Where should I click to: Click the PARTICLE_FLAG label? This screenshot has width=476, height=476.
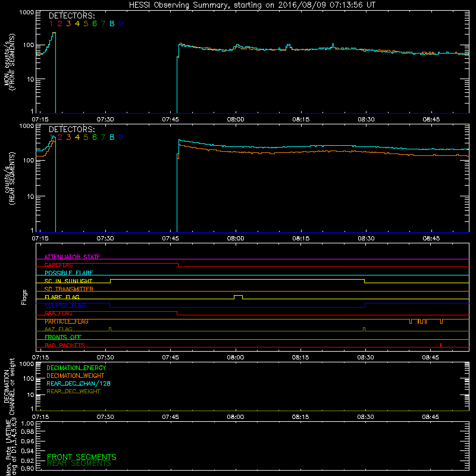(x=67, y=321)
